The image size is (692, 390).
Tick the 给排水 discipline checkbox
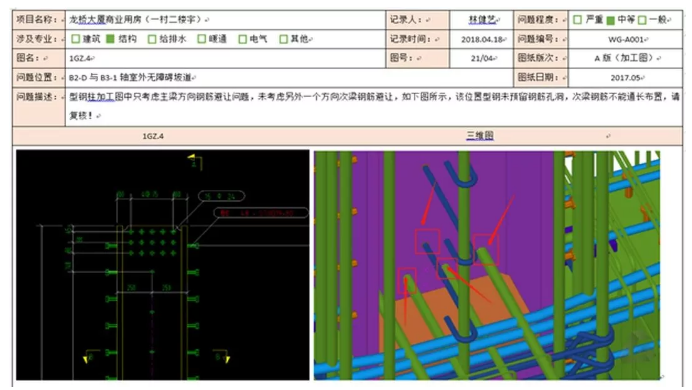[x=152, y=39]
